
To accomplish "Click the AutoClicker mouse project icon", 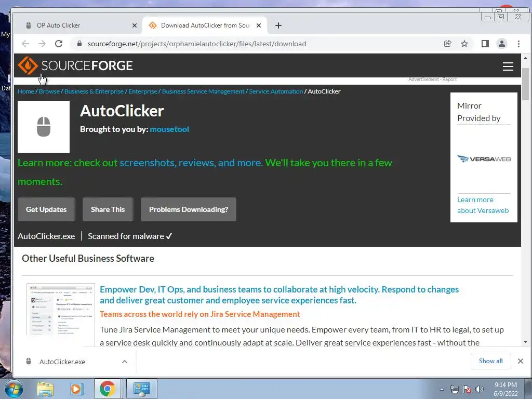I will [44, 127].
